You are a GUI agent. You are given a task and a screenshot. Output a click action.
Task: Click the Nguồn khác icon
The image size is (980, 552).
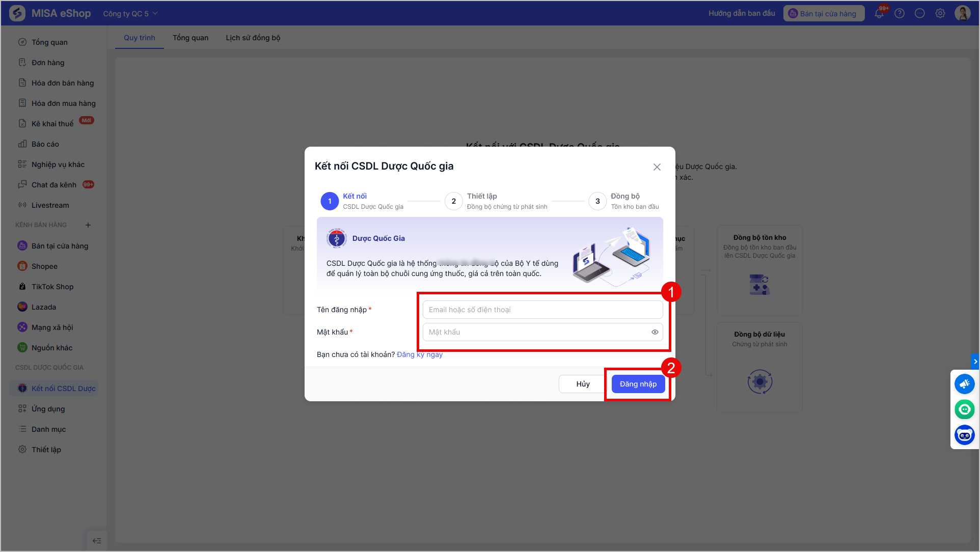[x=22, y=348]
